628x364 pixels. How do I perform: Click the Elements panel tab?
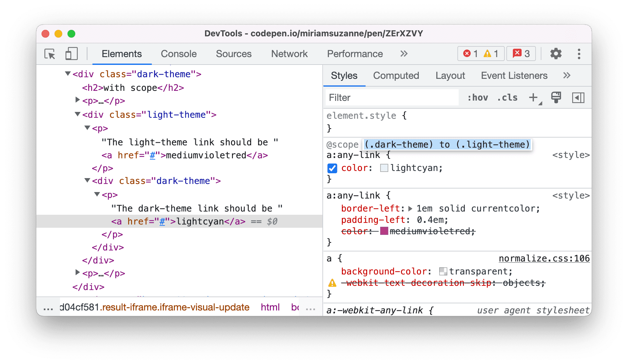122,54
